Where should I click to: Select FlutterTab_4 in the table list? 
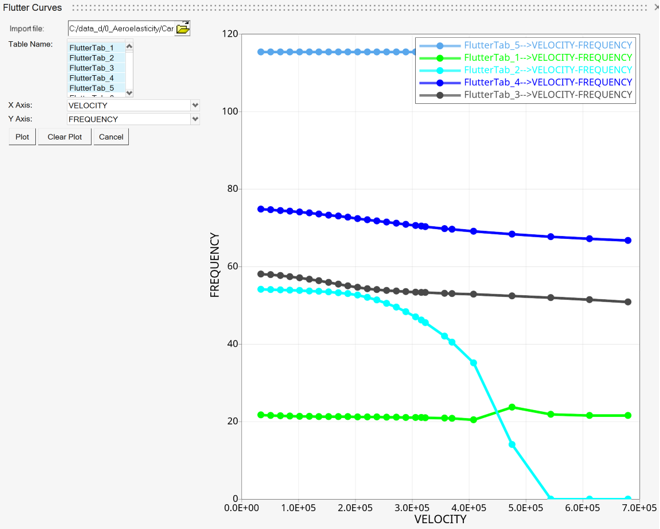click(92, 78)
